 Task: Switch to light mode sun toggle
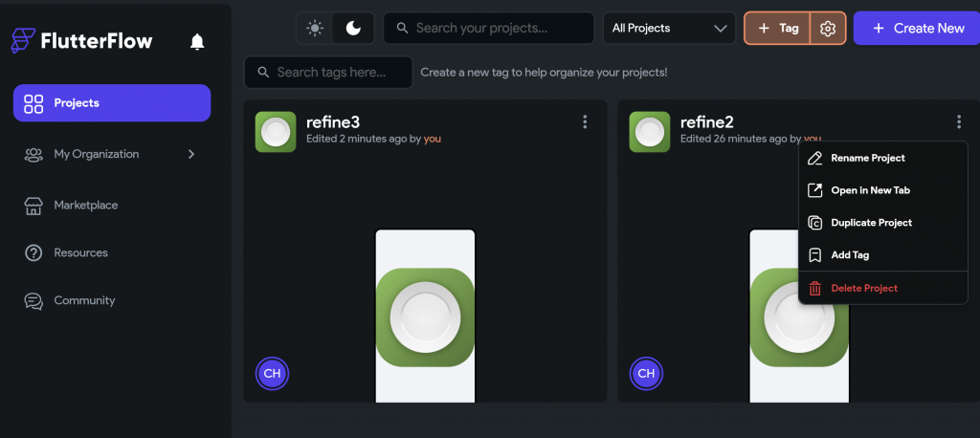click(x=315, y=29)
